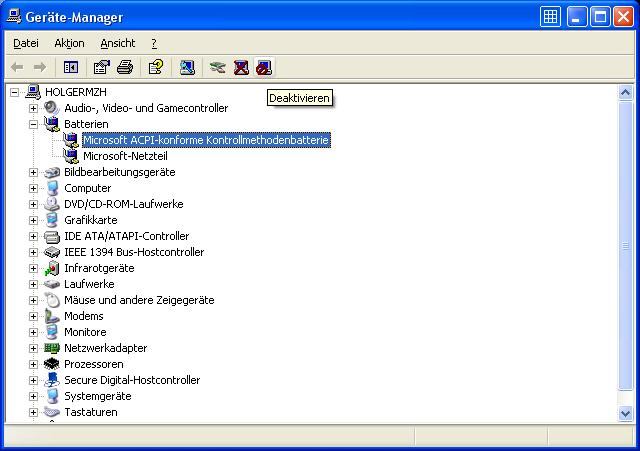Click the IDE ATA/ATAPI-Controller icon
This screenshot has width=640, height=451.
(51, 236)
